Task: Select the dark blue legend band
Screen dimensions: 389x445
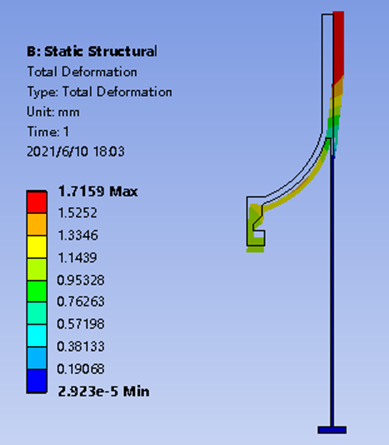Action: pos(37,381)
